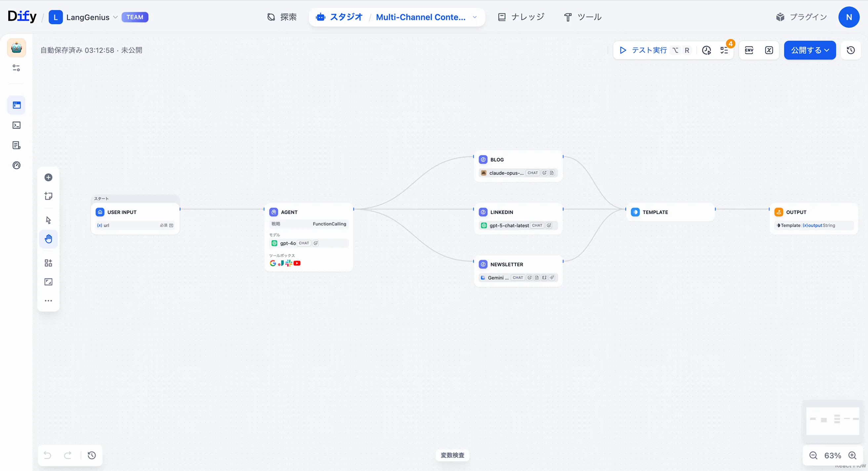This screenshot has width=868, height=471.
Task: Go to ナレッジ knowledge tab
Action: 521,17
